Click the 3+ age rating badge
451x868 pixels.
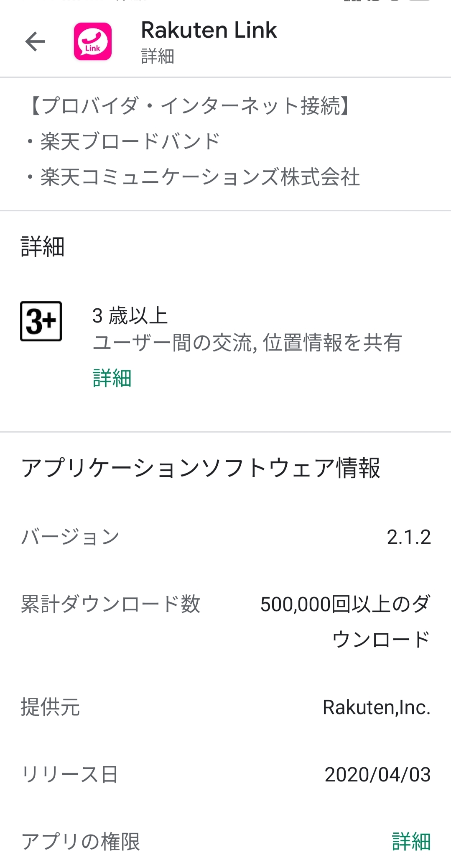[x=41, y=321]
